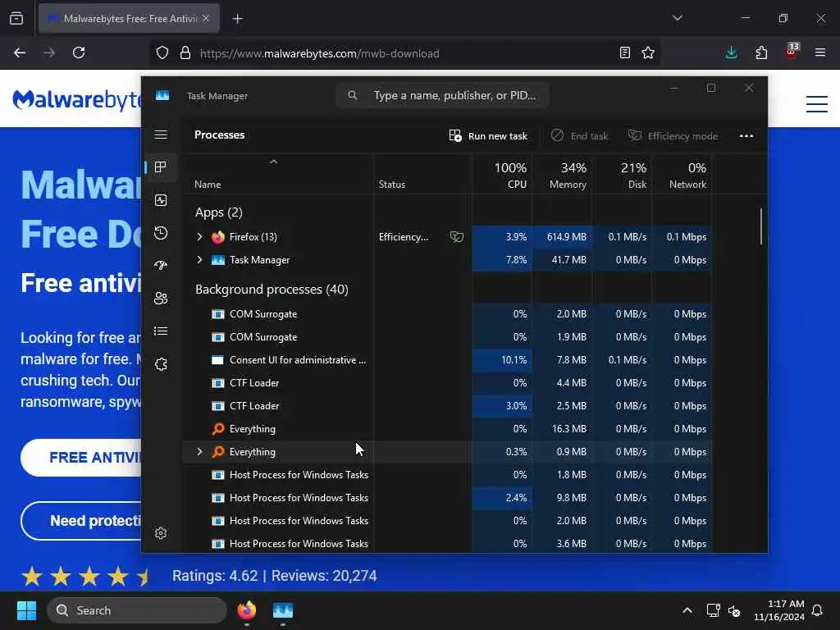Image resolution: width=840 pixels, height=630 pixels.
Task: Expand the Firefox (13) process group
Action: tap(199, 237)
